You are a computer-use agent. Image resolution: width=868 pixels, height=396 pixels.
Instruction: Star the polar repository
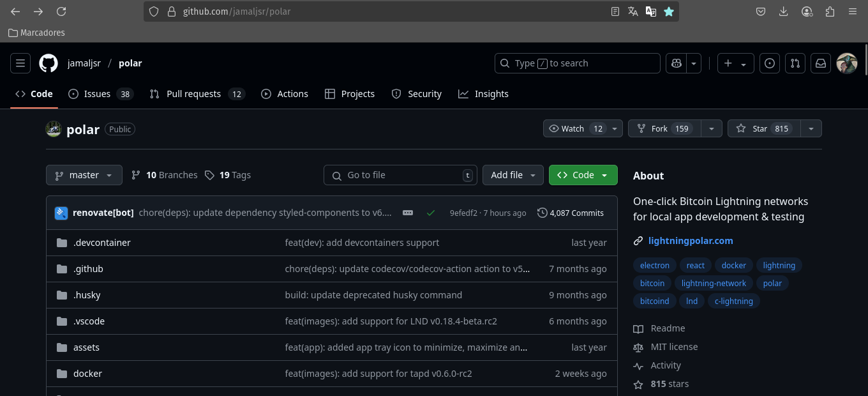(x=765, y=128)
